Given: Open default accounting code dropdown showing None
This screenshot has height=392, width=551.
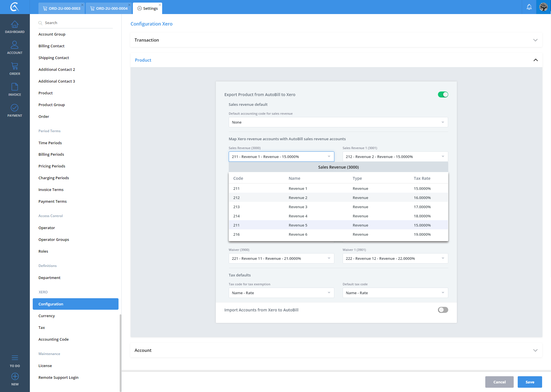Looking at the screenshot, I should [338, 122].
